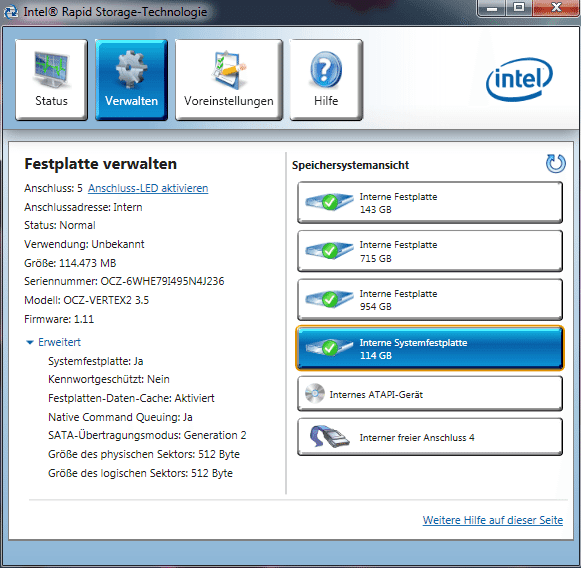
Task: Click Größe des physischen Sektors text
Action: (x=144, y=454)
